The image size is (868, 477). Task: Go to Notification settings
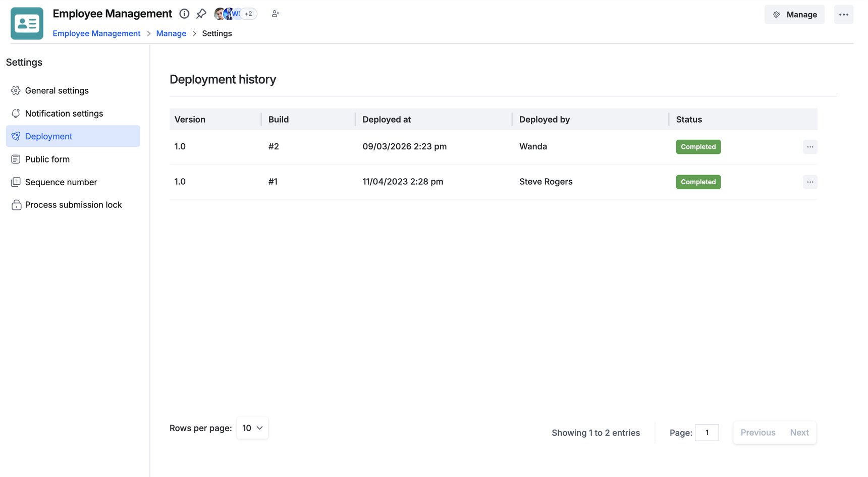tap(64, 114)
